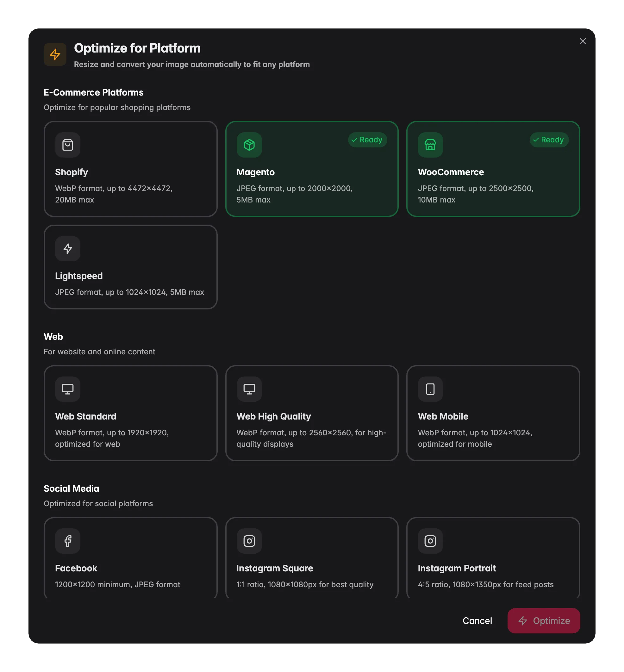The image size is (624, 672).
Task: Click the Web Standard monitor icon
Action: (67, 389)
